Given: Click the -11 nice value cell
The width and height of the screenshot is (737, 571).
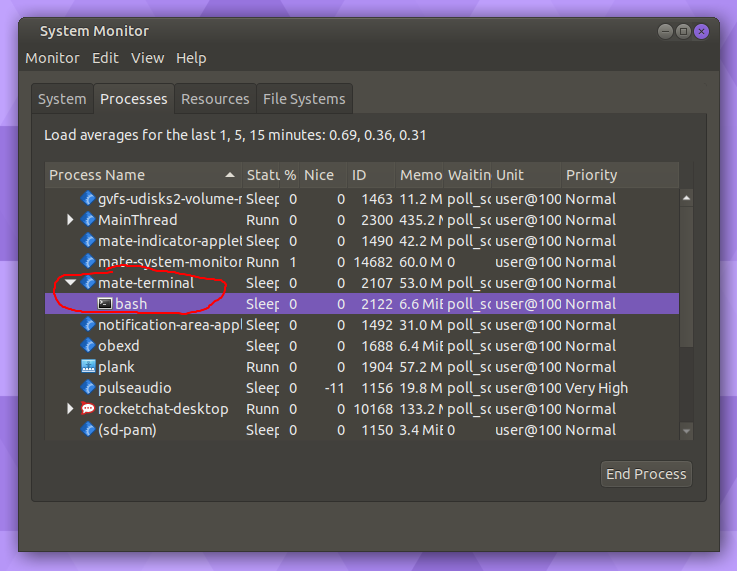Looking at the screenshot, I should [x=334, y=388].
